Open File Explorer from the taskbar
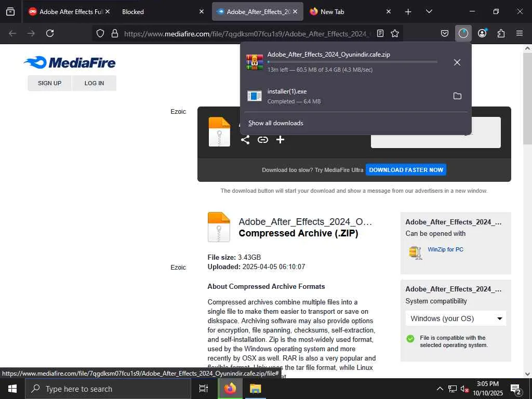The height and width of the screenshot is (399, 532). click(x=255, y=389)
